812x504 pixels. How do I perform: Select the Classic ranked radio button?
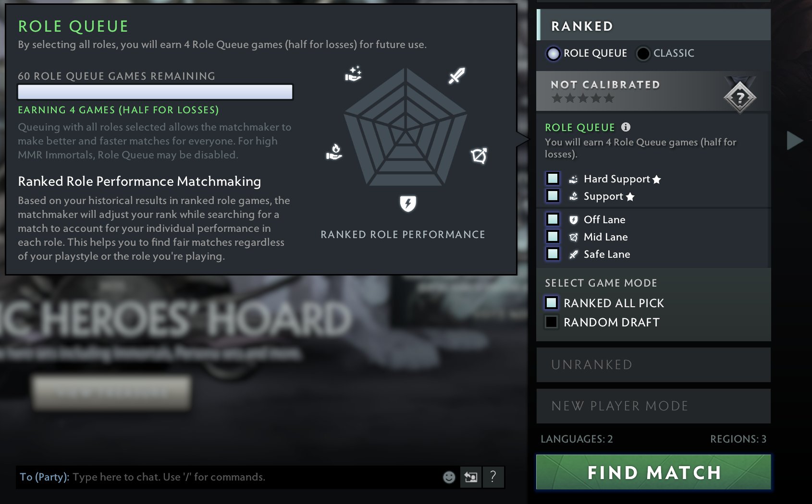(x=643, y=53)
